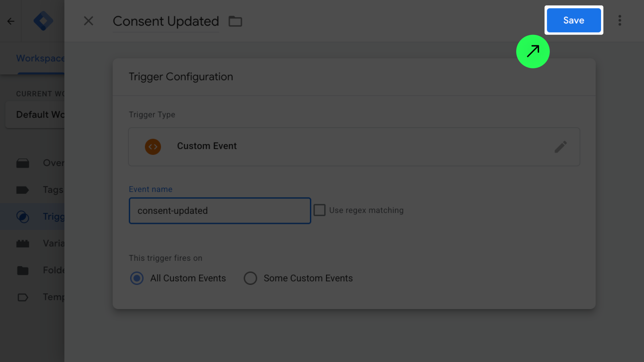Open Templates via its sidebar icon
644x362 pixels.
pyautogui.click(x=23, y=297)
